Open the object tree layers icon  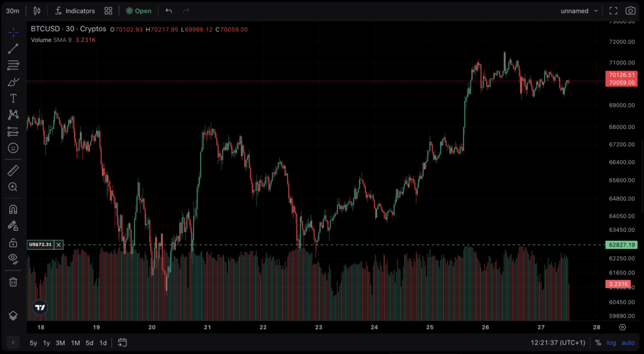[13, 315]
